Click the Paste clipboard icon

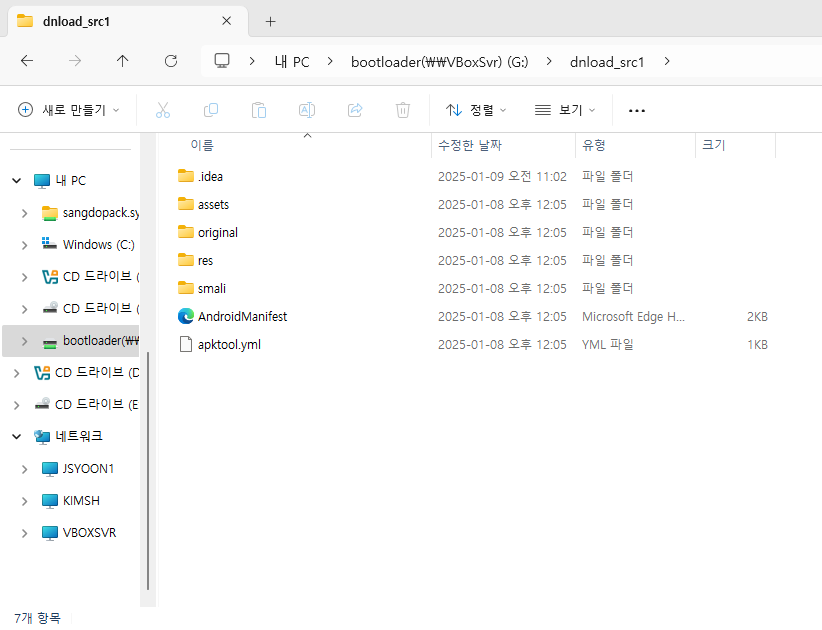pos(259,110)
